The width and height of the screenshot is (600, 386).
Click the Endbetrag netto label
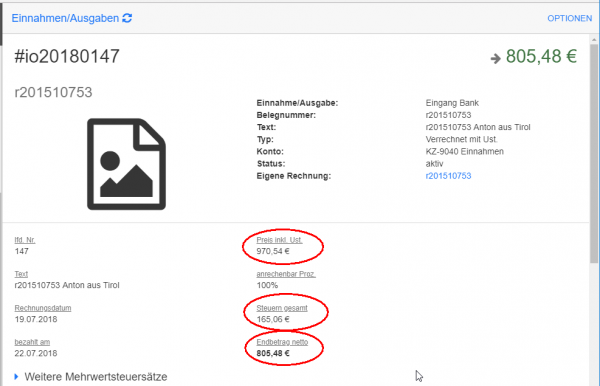282,342
